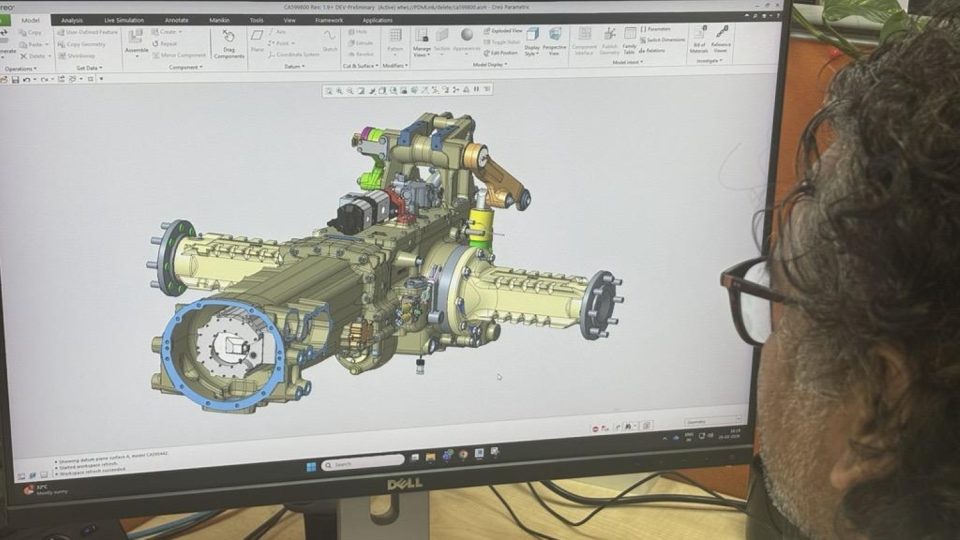The height and width of the screenshot is (540, 960).
Task: Toggle the Exploded View state
Action: click(503, 31)
